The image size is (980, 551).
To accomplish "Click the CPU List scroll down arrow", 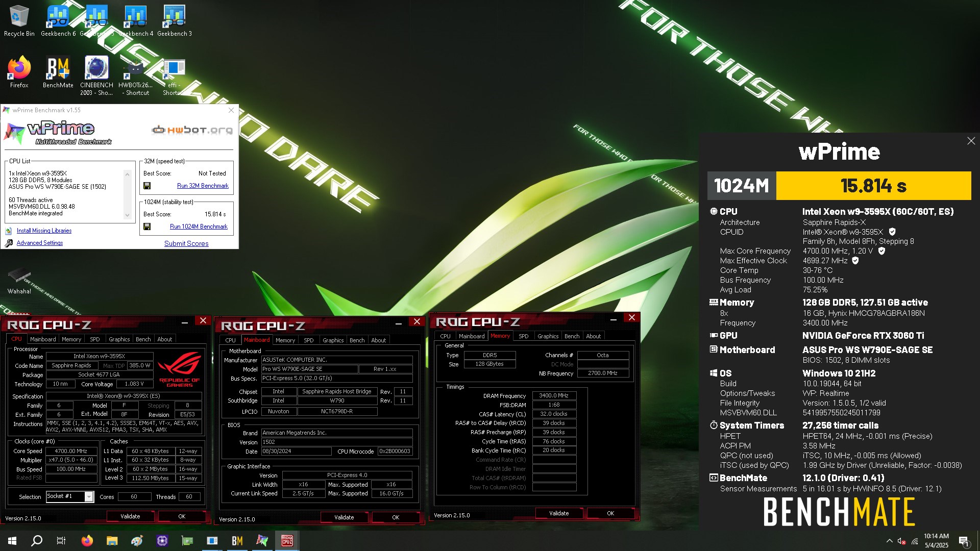I will coord(128,215).
